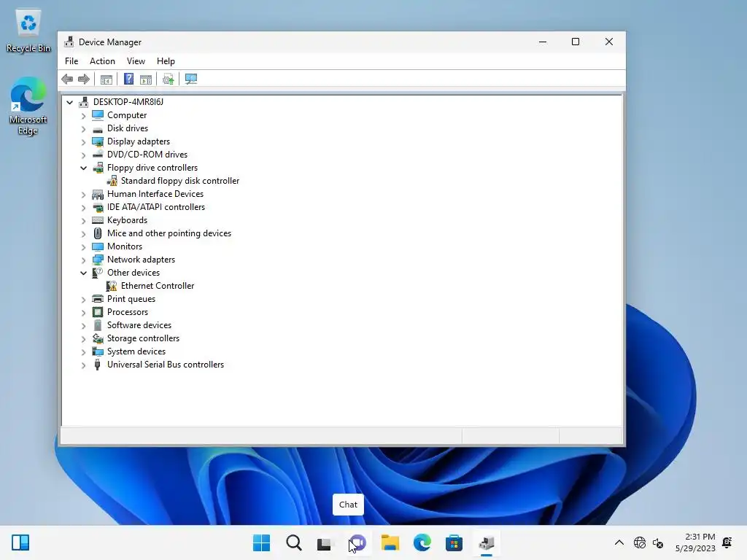The height and width of the screenshot is (560, 747).
Task: Click the Print queues printer icon
Action: point(98,299)
